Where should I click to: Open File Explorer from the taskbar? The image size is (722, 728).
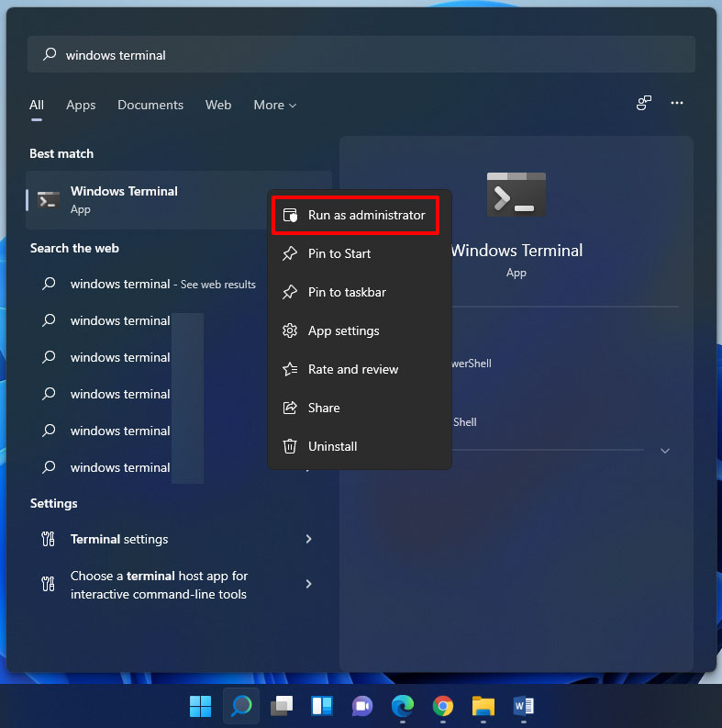(x=483, y=706)
